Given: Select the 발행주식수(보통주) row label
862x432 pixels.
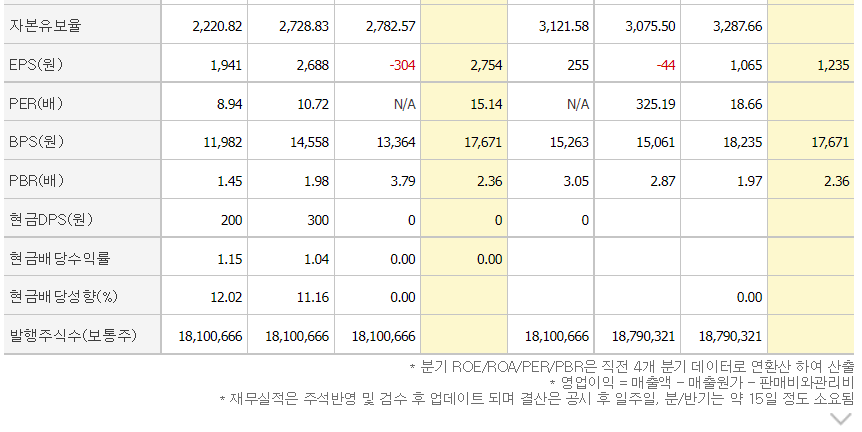Looking at the screenshot, I should pyautogui.click(x=73, y=335).
